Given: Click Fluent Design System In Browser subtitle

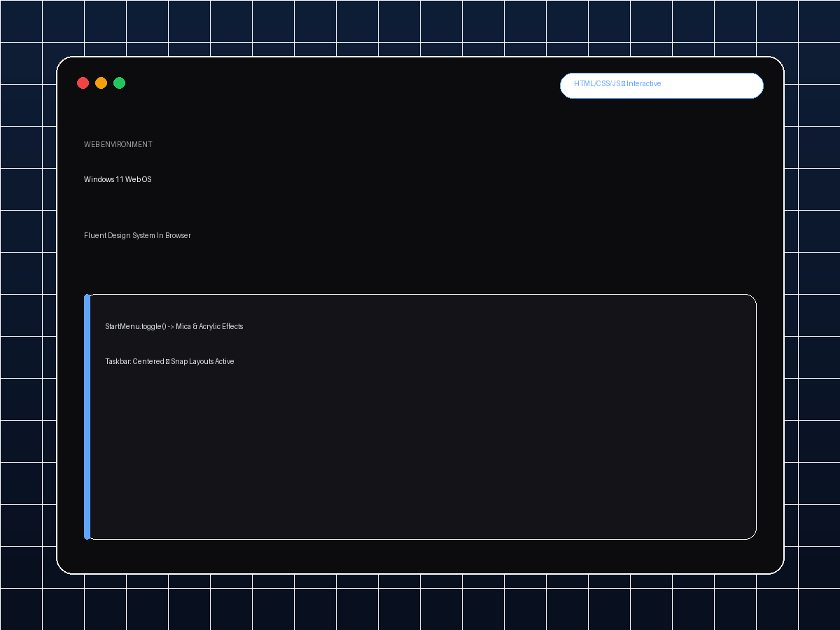Looking at the screenshot, I should click(x=137, y=235).
